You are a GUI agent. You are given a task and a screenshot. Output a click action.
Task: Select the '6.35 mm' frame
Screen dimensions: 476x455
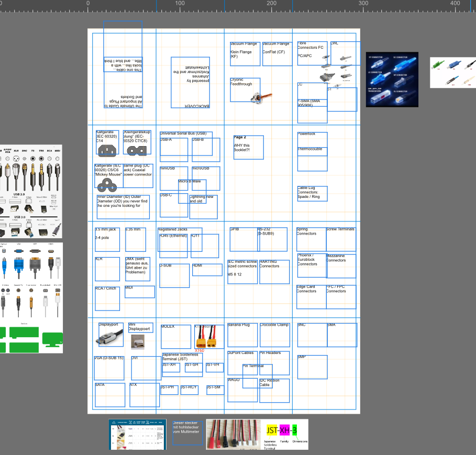[x=136, y=240]
